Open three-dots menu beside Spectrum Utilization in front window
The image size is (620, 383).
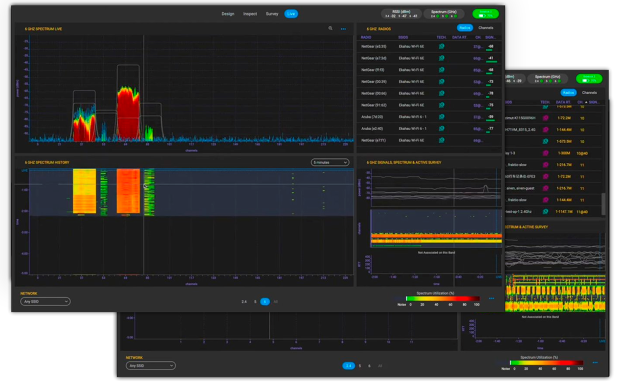pyautogui.click(x=491, y=299)
